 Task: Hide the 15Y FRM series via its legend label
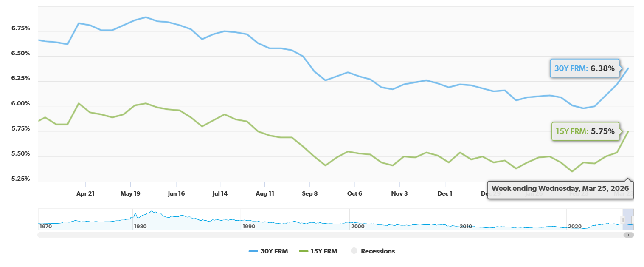click(324, 251)
